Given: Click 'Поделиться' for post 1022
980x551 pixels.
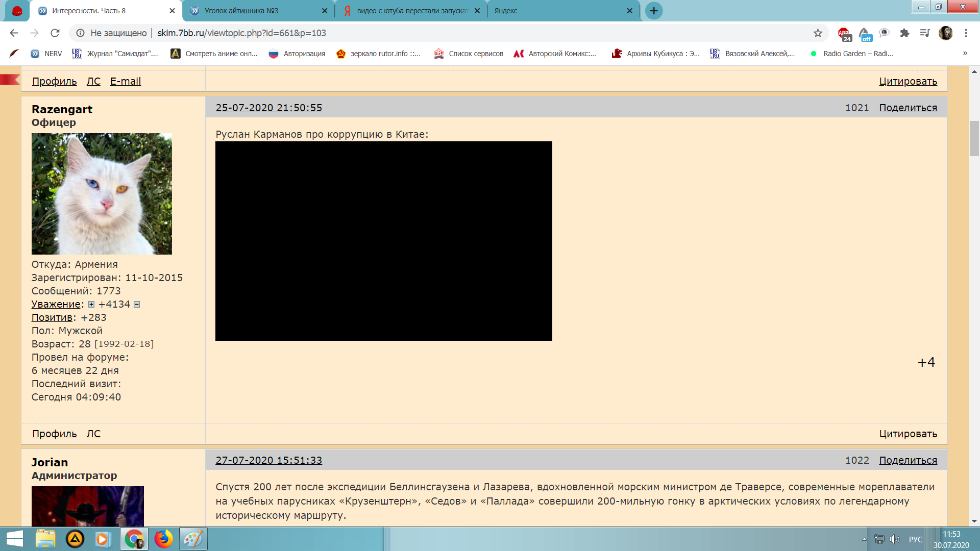Looking at the screenshot, I should point(908,460).
